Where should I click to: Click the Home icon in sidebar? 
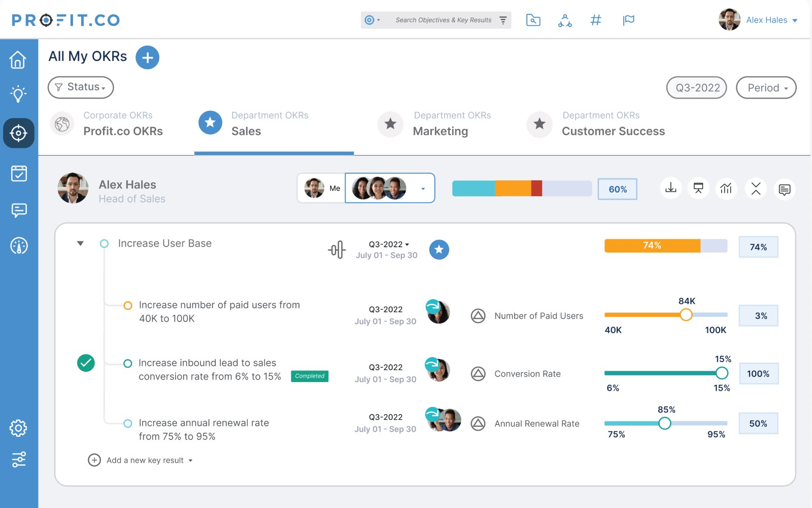coord(18,60)
